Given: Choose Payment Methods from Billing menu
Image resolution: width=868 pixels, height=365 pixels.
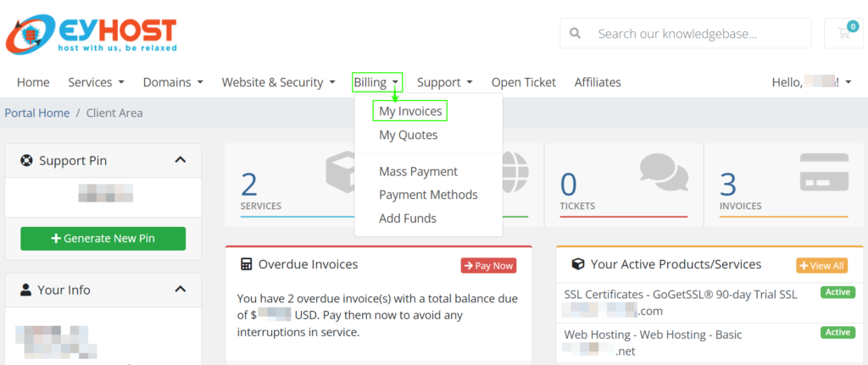Looking at the screenshot, I should (x=428, y=195).
